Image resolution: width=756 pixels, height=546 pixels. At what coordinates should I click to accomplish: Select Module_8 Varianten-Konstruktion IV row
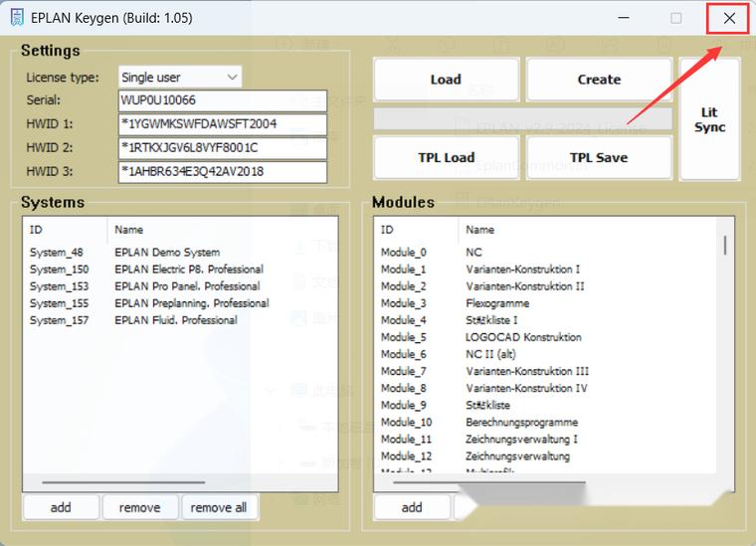point(545,389)
